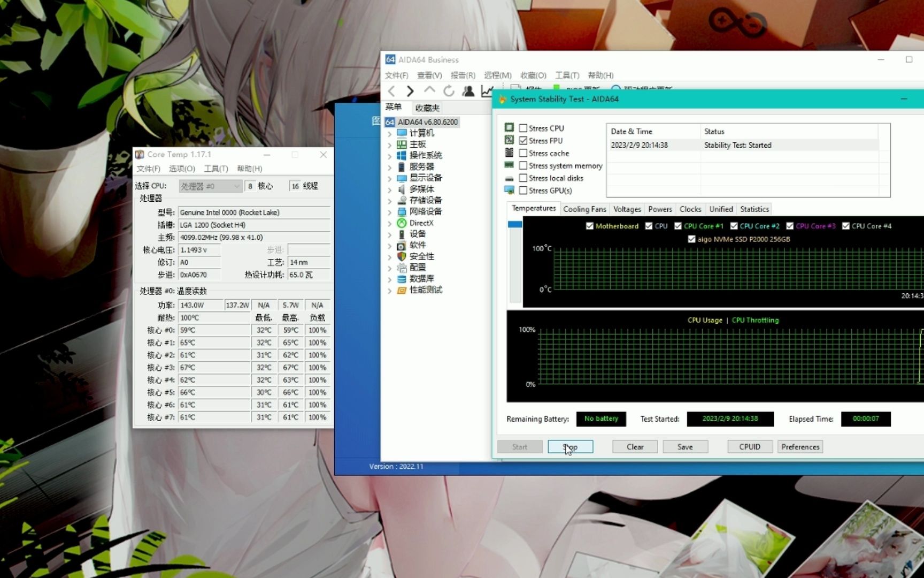
Task: Expand the 主板 tree node
Action: 390,144
